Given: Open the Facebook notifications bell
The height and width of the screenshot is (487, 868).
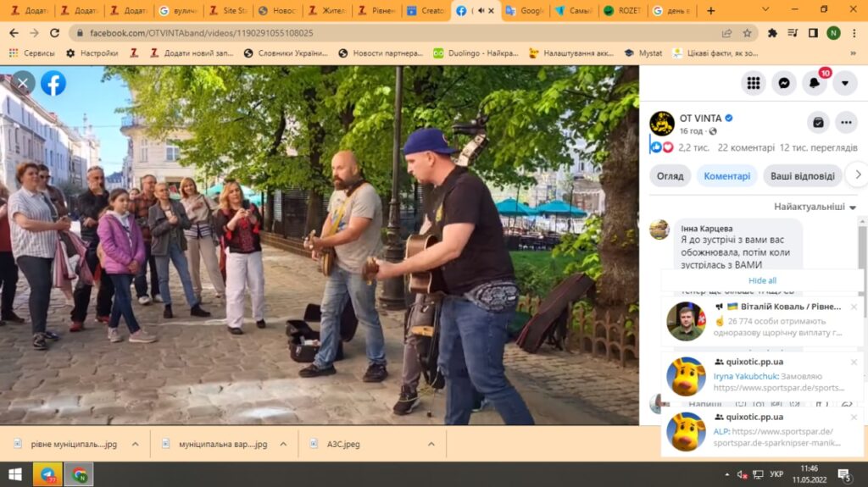Looking at the screenshot, I should tap(814, 83).
